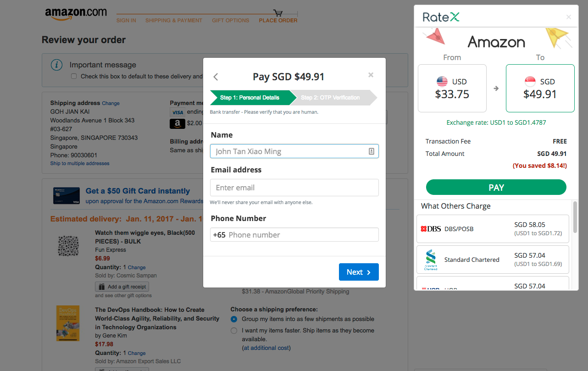This screenshot has height=371, width=588.
Task: Click the SIGN IN checkout step
Action: [x=126, y=20]
